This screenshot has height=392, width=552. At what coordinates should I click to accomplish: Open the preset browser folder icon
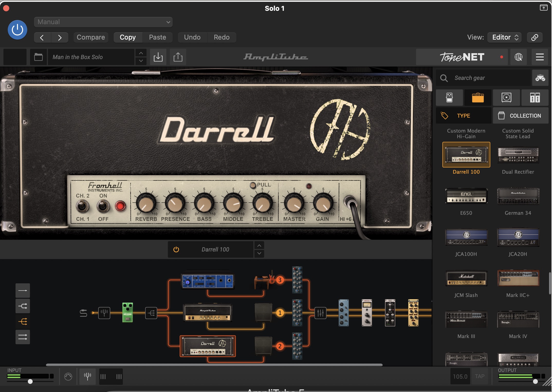(39, 57)
